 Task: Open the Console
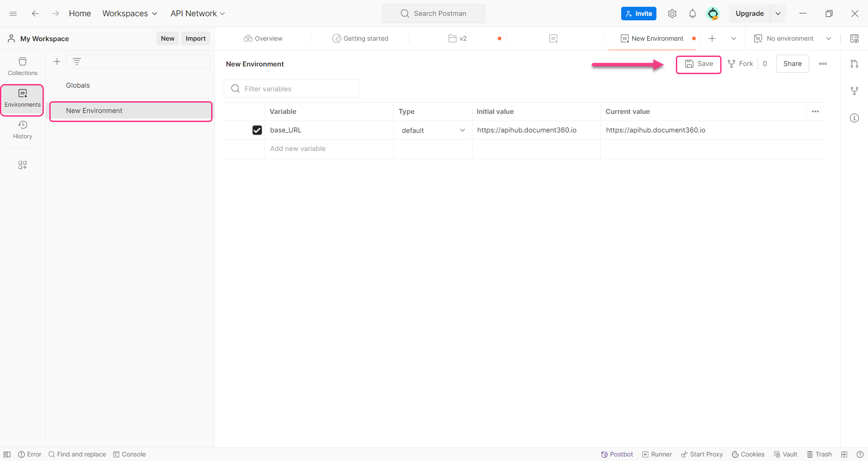coord(130,454)
